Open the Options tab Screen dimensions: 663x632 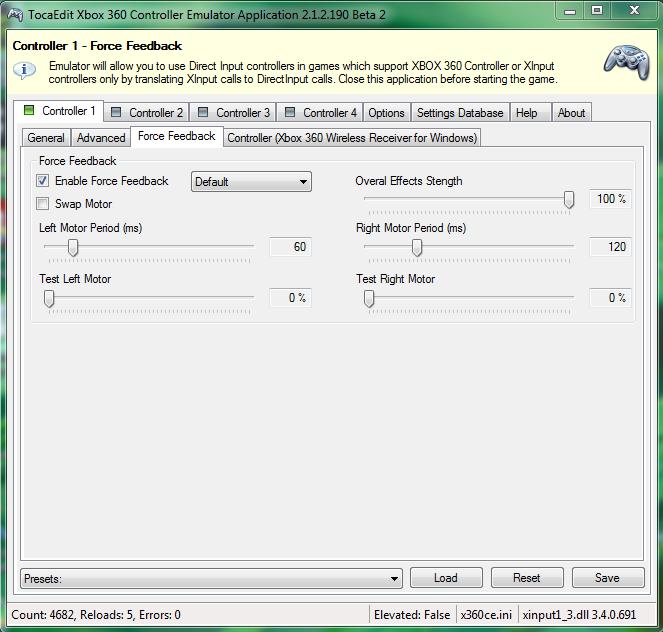386,112
